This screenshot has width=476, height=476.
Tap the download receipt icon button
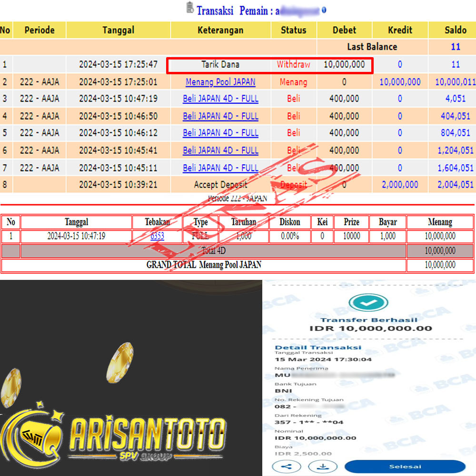tap(323, 466)
